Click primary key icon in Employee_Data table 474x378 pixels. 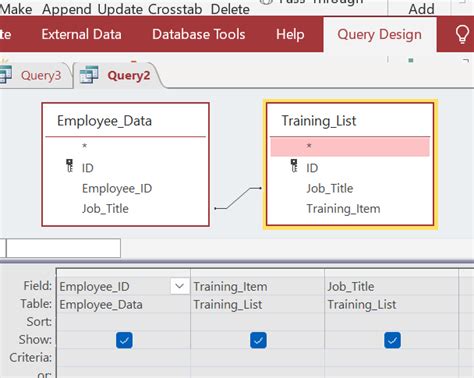[x=69, y=166]
